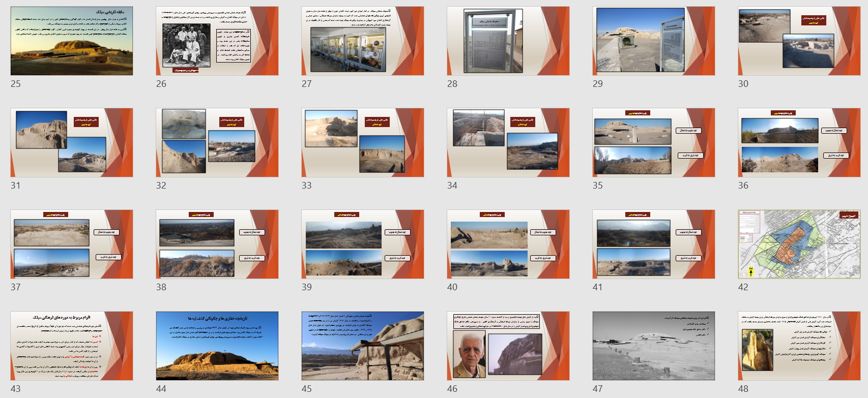Click slide 38 thumbnail
The image size is (868, 398).
217,244
